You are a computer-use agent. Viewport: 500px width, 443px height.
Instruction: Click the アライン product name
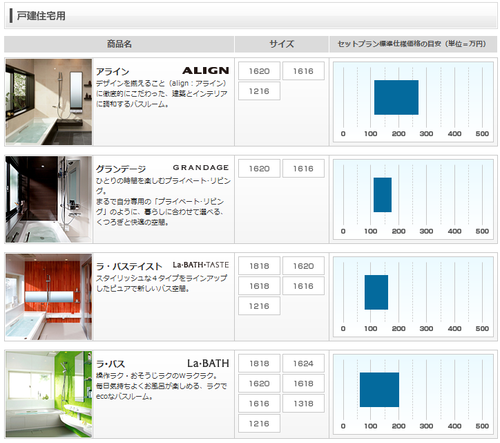click(113, 72)
